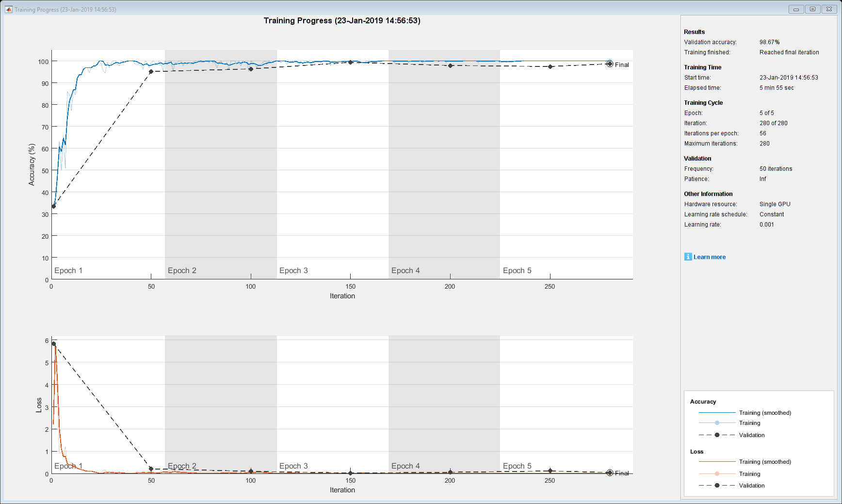Image resolution: width=842 pixels, height=504 pixels.
Task: Click the iteration value '280 of 280'
Action: pyautogui.click(x=774, y=123)
